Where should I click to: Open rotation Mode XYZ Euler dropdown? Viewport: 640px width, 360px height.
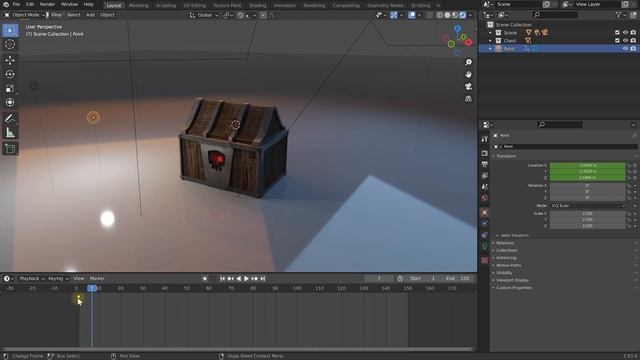click(587, 206)
